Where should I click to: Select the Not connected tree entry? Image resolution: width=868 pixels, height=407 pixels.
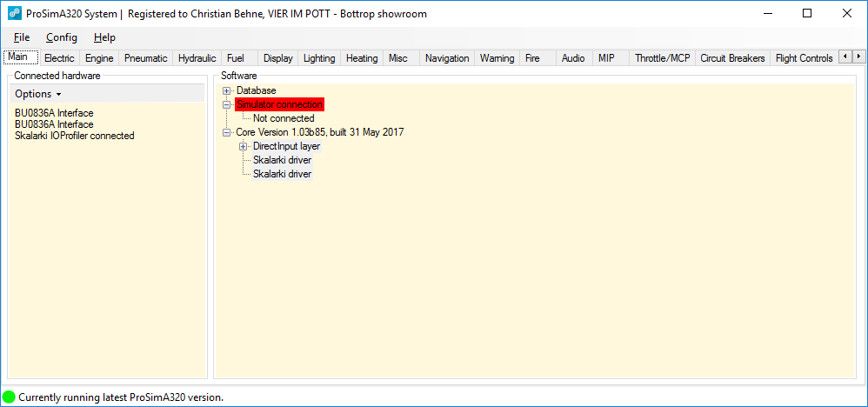(284, 118)
